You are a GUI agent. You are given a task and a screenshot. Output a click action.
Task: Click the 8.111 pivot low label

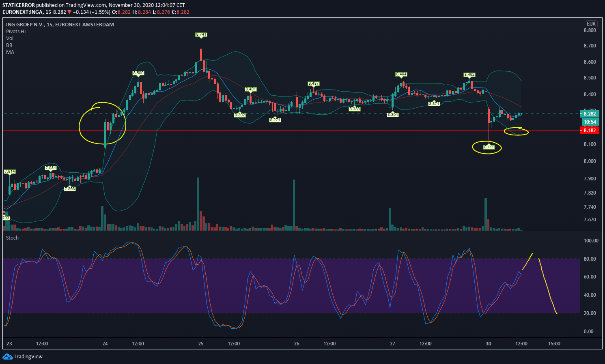coord(489,147)
